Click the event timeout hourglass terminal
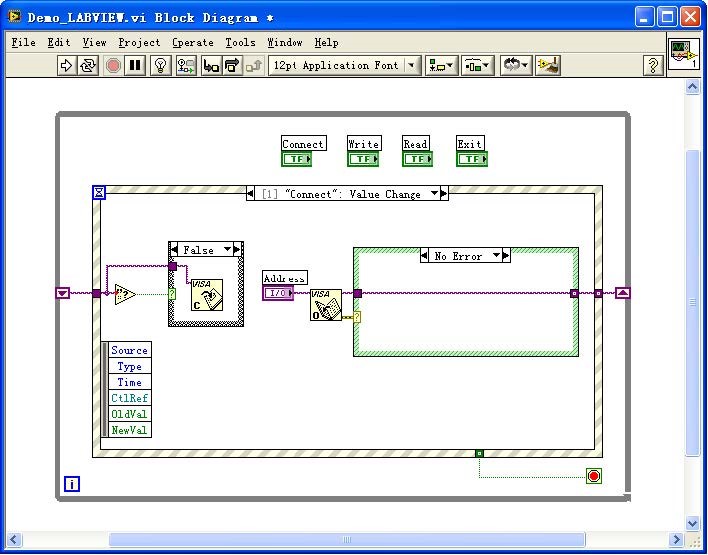708x555 pixels. pos(99,193)
